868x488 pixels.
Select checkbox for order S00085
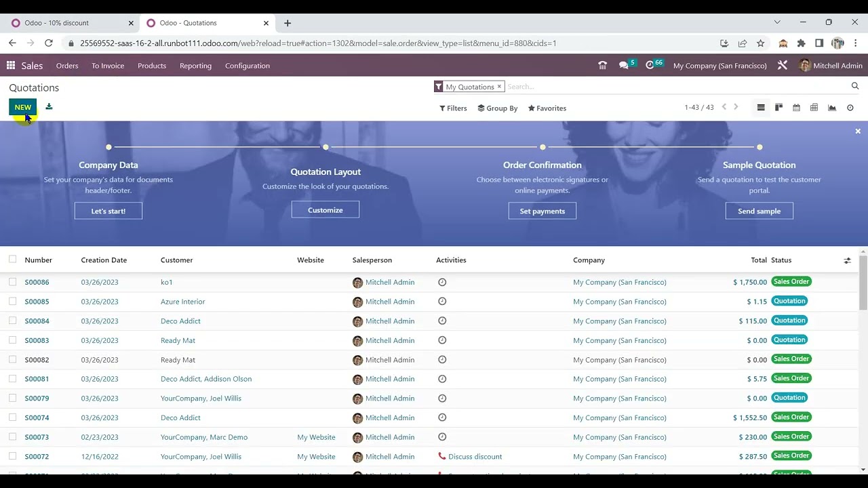pyautogui.click(x=12, y=301)
